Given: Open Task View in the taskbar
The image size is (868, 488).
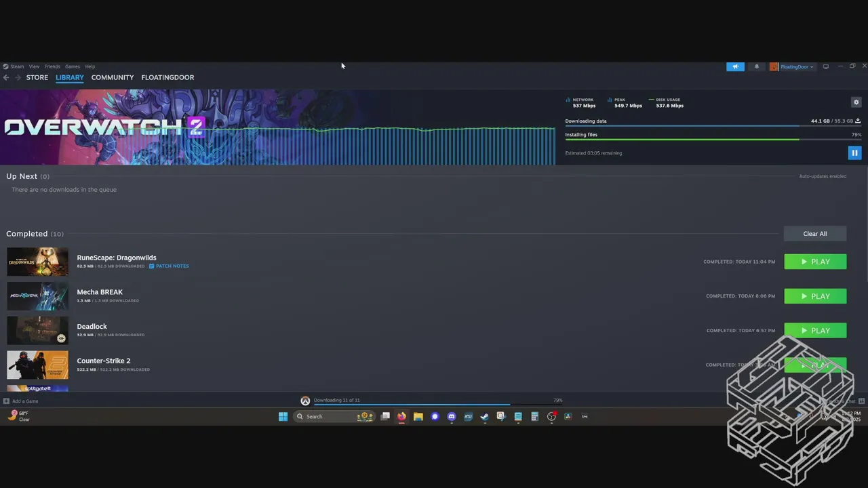Looking at the screenshot, I should point(385,416).
